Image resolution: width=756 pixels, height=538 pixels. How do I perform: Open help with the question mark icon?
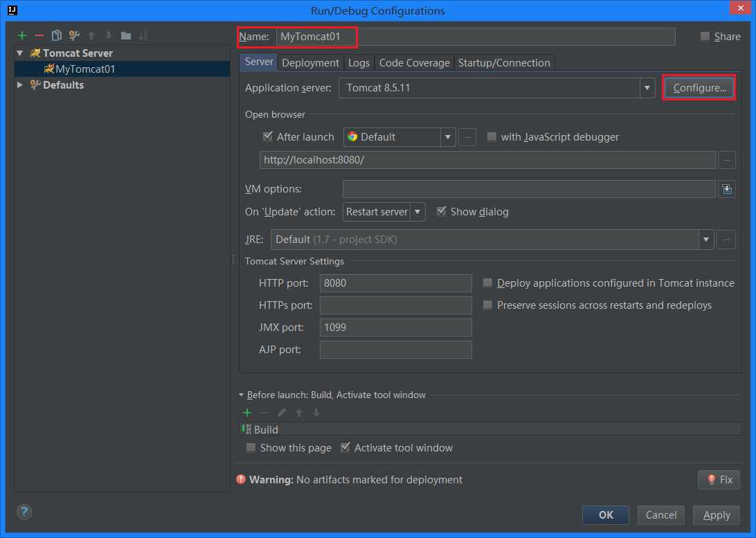pos(24,512)
